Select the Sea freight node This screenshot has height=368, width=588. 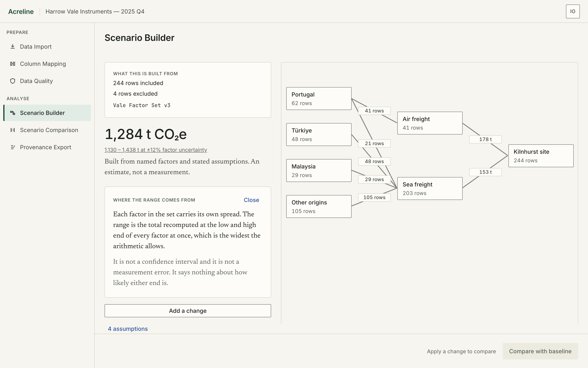(x=430, y=189)
